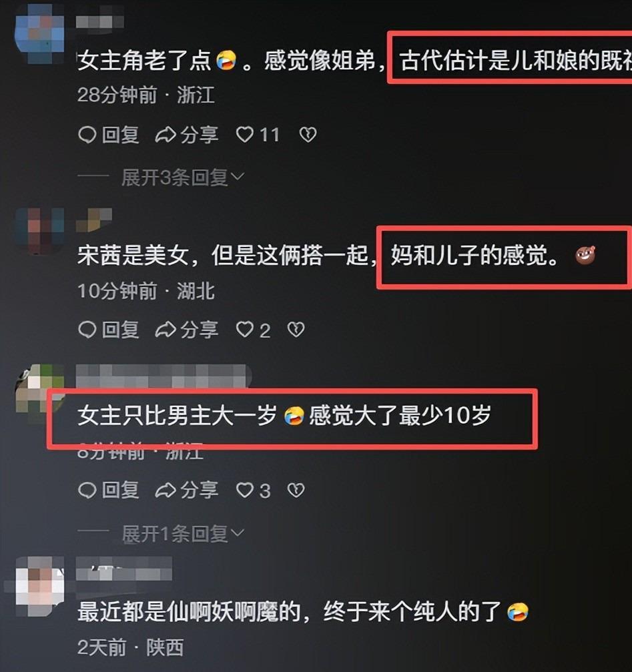The image size is (632, 672).
Task: Click broken heart on 湖北 comment
Action: click(296, 330)
